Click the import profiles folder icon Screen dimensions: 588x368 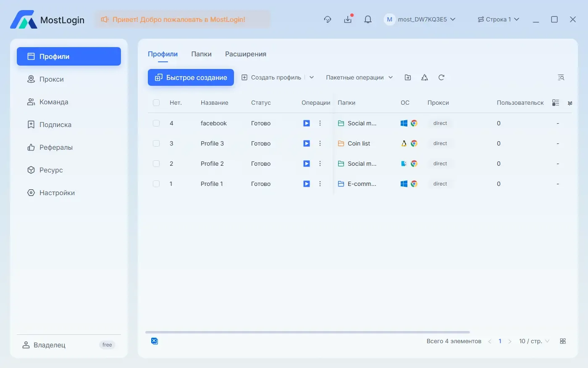(x=408, y=77)
